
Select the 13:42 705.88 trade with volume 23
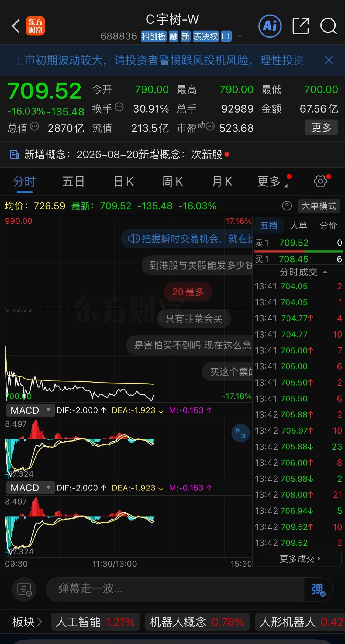[299, 447]
